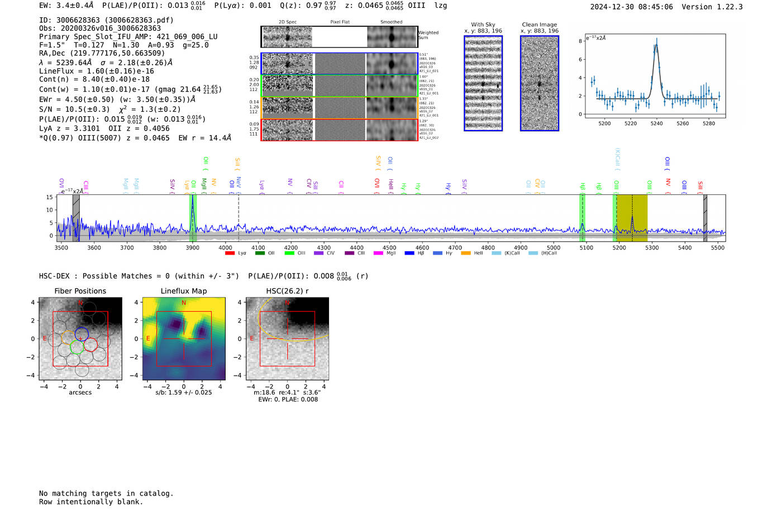Image resolution: width=782 pixels, height=532 pixels.
Task: Click the EWr = 4.50(±0.50) line
Action: tap(117, 99)
